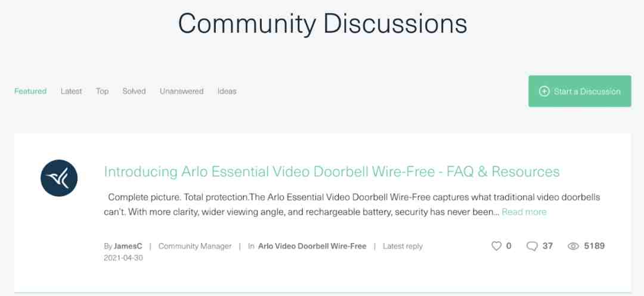Click the 37 replies count
Image resolution: width=644 pixels, height=296 pixels.
click(547, 246)
